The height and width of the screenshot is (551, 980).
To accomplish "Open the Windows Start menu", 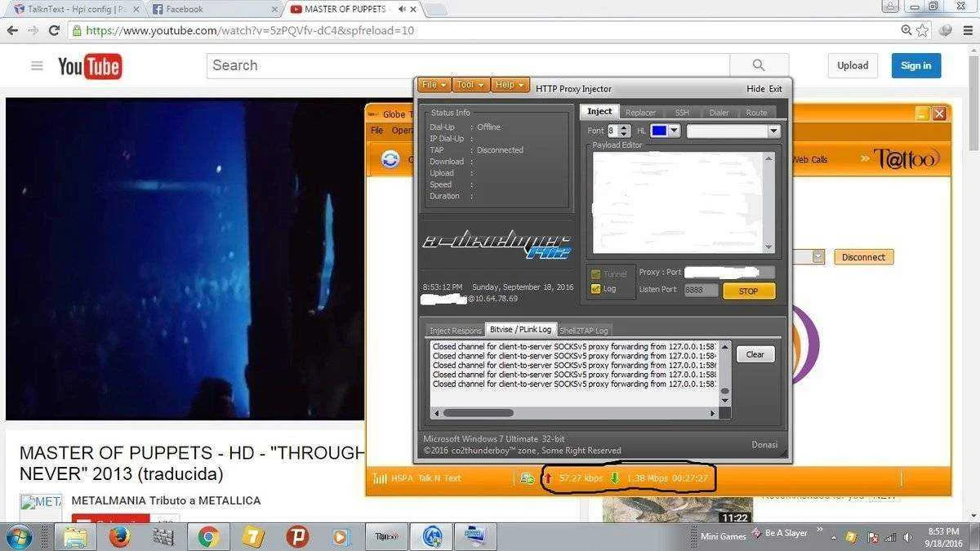I will [x=18, y=537].
